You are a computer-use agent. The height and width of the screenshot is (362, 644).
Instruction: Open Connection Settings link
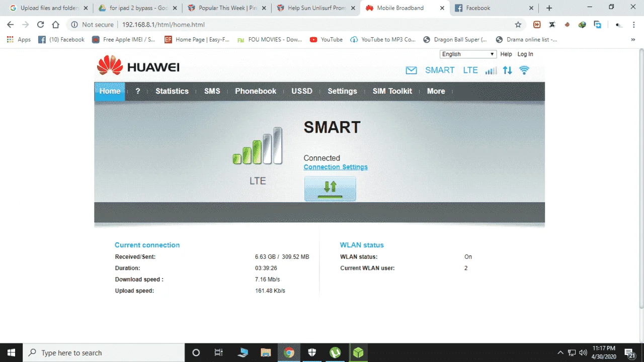tap(336, 167)
